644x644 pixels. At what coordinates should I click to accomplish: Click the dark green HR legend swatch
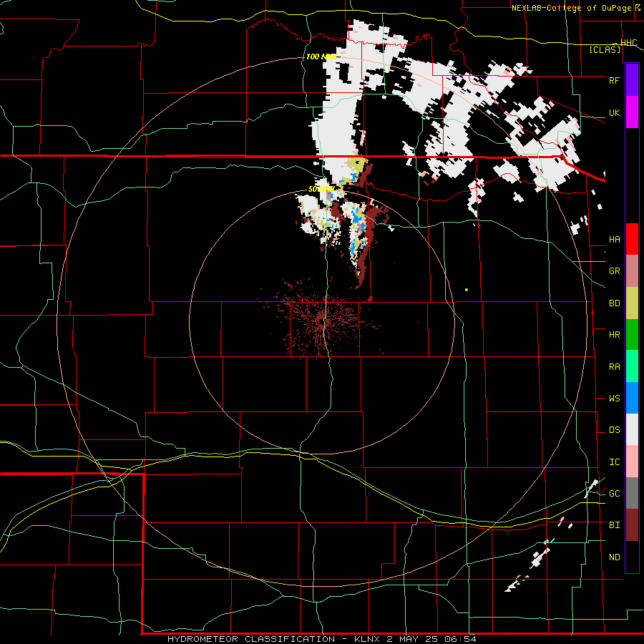pos(632,335)
